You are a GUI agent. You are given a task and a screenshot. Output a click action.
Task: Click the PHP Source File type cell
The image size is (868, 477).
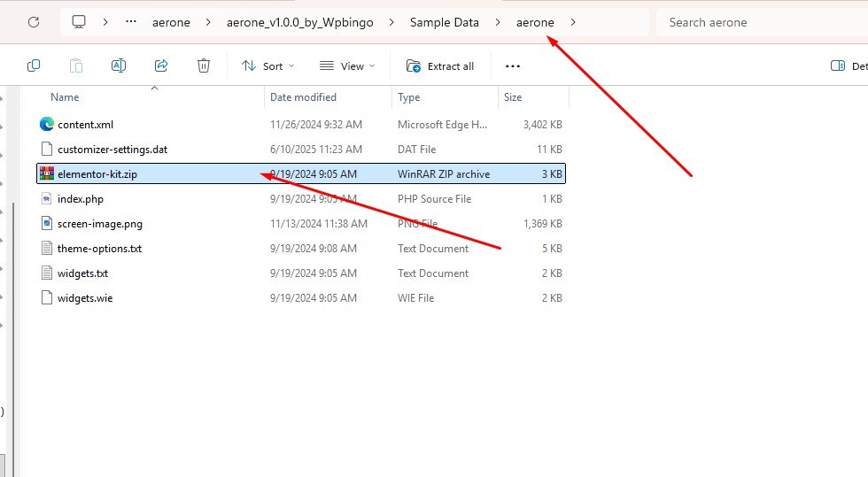tap(434, 198)
